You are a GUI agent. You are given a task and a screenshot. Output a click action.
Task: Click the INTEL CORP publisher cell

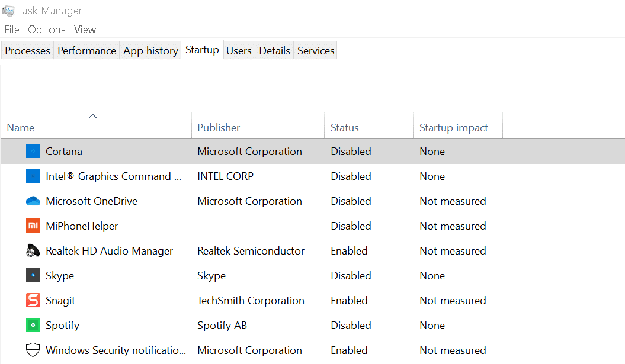coord(225,176)
